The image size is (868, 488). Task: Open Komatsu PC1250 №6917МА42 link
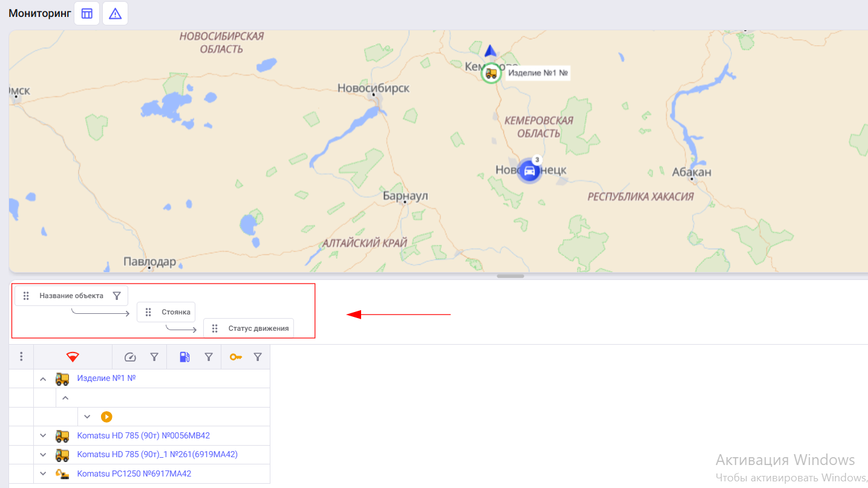click(134, 473)
